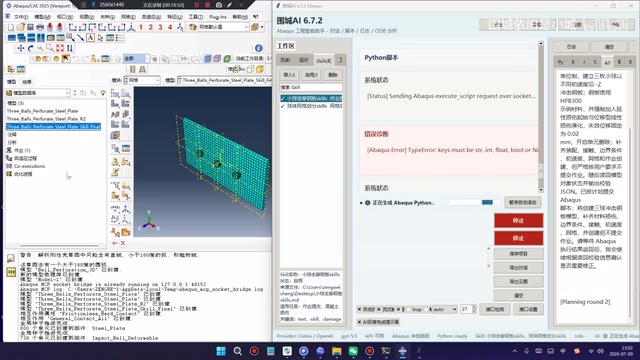This screenshot has width=640, height=360.
Task: Select Co-executions in the model tree
Action: click(x=29, y=166)
